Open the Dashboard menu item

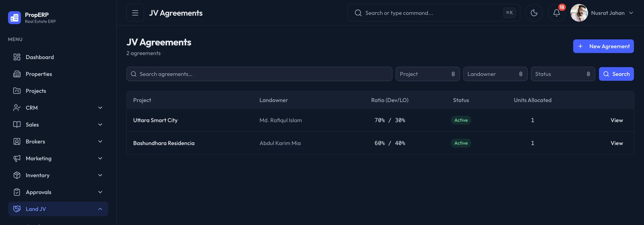(58, 57)
